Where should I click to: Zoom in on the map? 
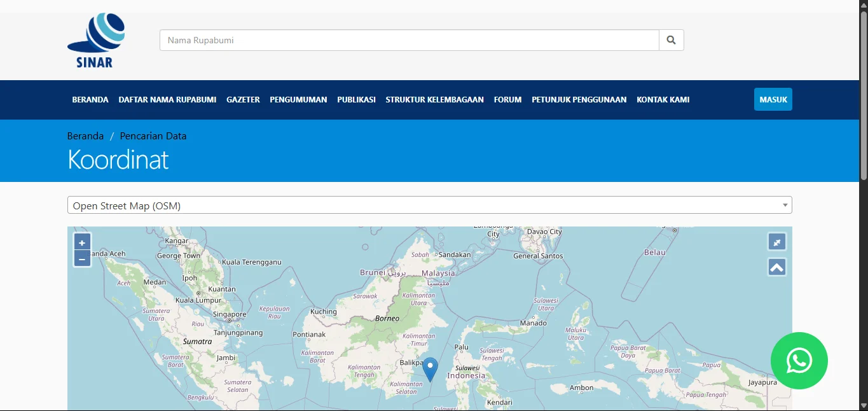tap(81, 242)
